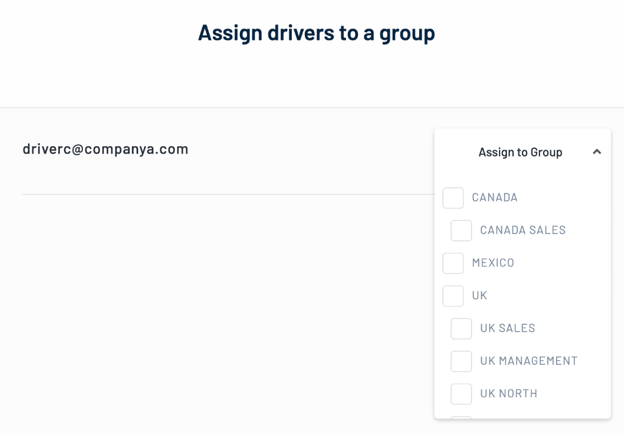The height and width of the screenshot is (435, 624).
Task: Pick the MEXICO label text
Action: click(493, 263)
